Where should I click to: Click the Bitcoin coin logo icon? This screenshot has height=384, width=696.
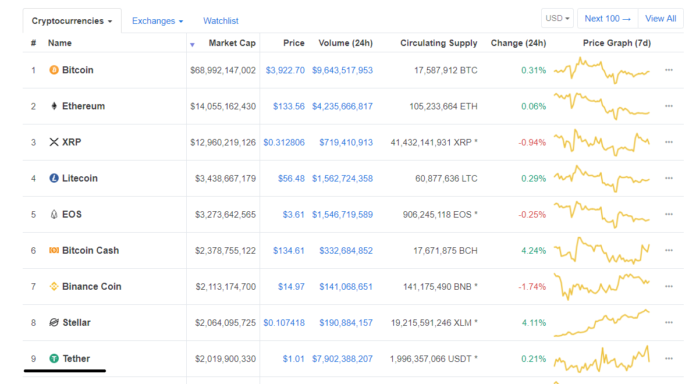click(54, 70)
